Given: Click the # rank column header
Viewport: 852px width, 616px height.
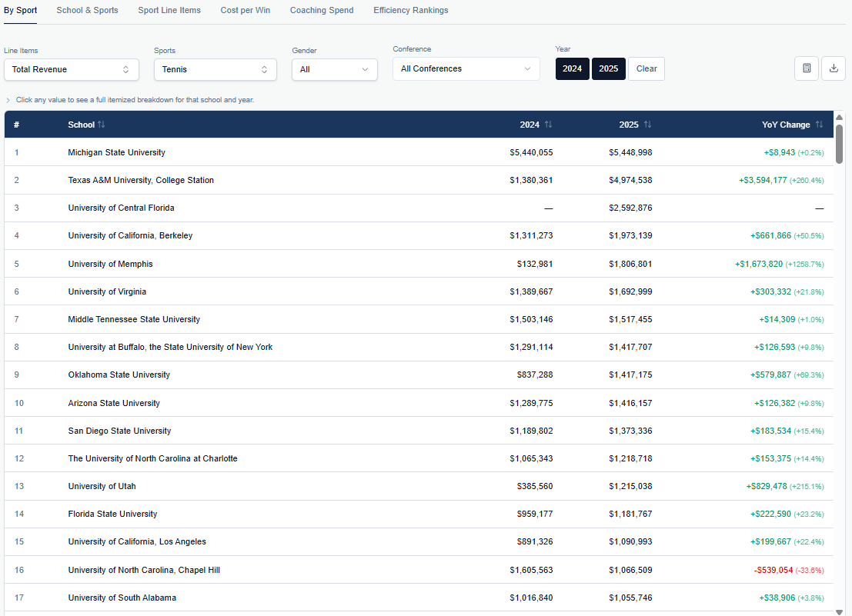Looking at the screenshot, I should click(x=16, y=125).
